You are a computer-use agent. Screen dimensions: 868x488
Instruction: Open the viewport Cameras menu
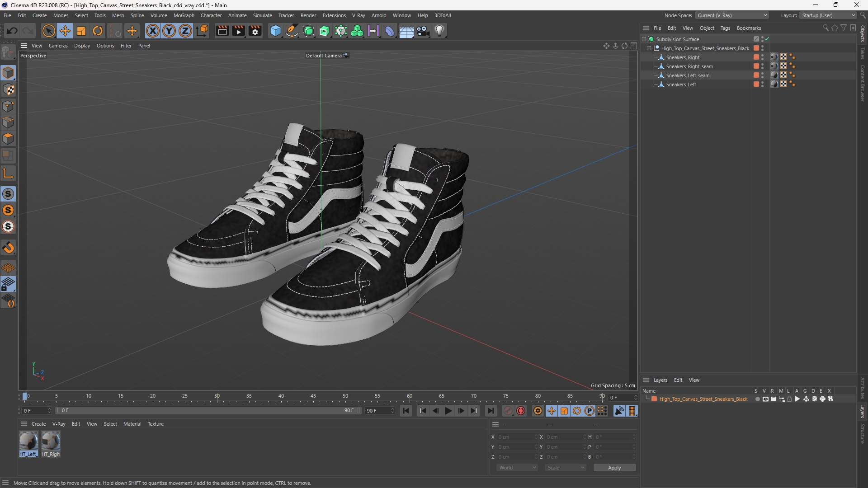(58, 46)
